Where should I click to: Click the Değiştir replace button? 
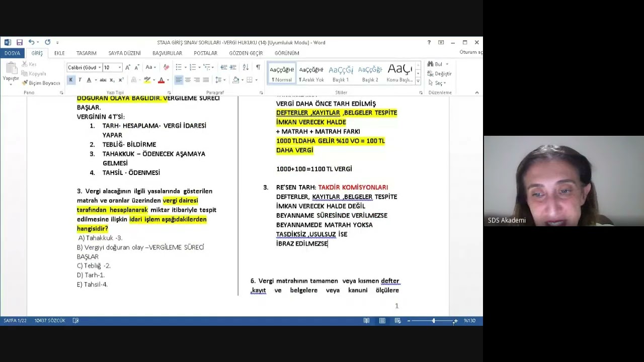(x=440, y=73)
